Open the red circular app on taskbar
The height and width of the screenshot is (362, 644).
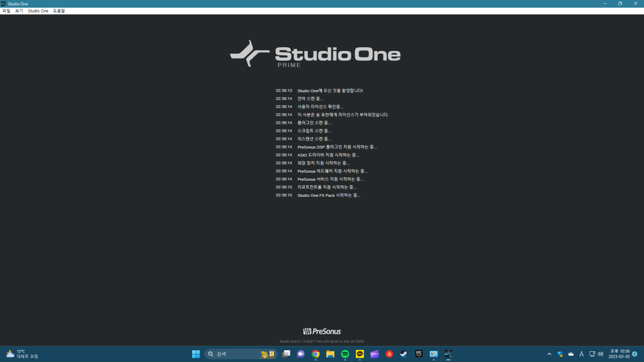(389, 354)
